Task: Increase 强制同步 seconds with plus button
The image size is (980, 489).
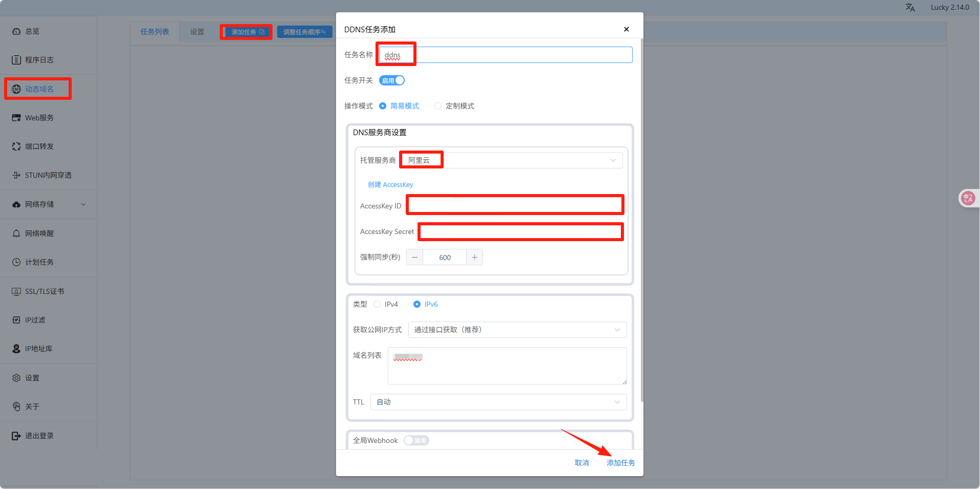Action: [x=475, y=257]
